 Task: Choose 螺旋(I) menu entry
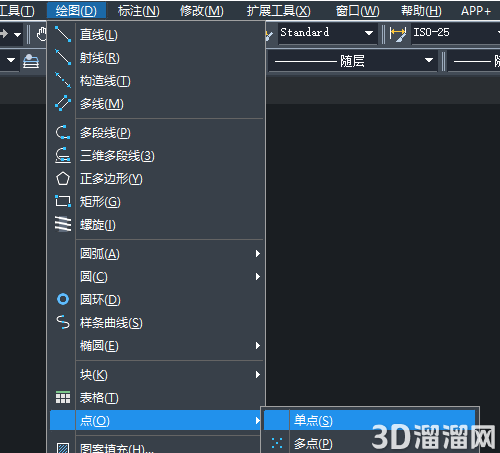pos(157,225)
